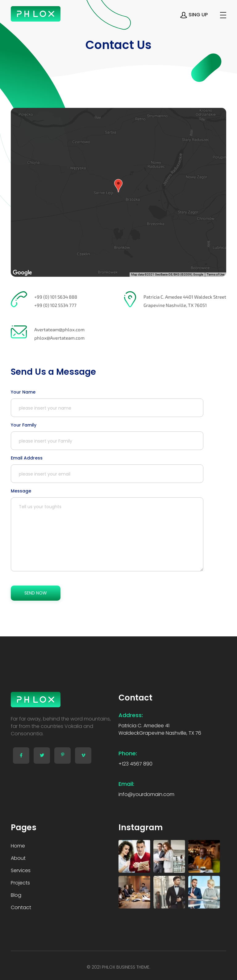The width and height of the screenshot is (237, 980).
Task: Click the map Terms of Use link
Action: [x=215, y=274]
